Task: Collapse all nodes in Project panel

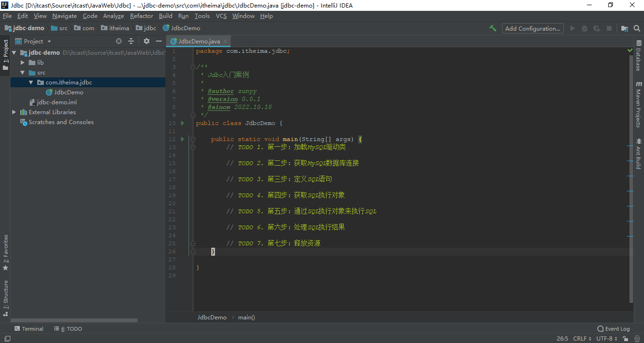Action: pyautogui.click(x=131, y=42)
